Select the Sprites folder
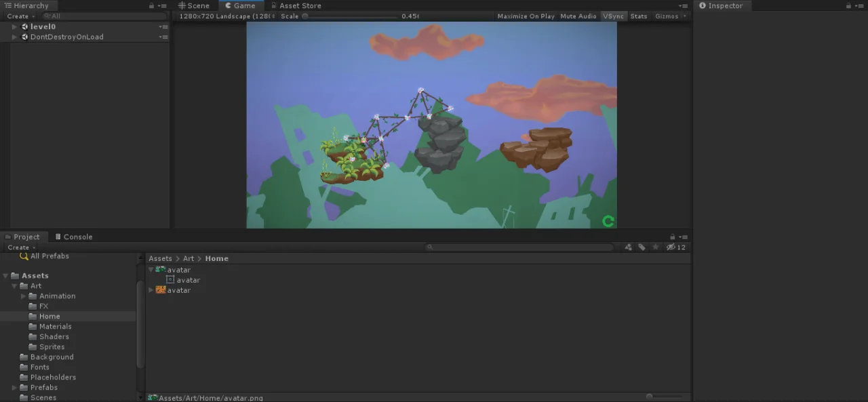Image resolution: width=868 pixels, height=402 pixels. [x=47, y=347]
